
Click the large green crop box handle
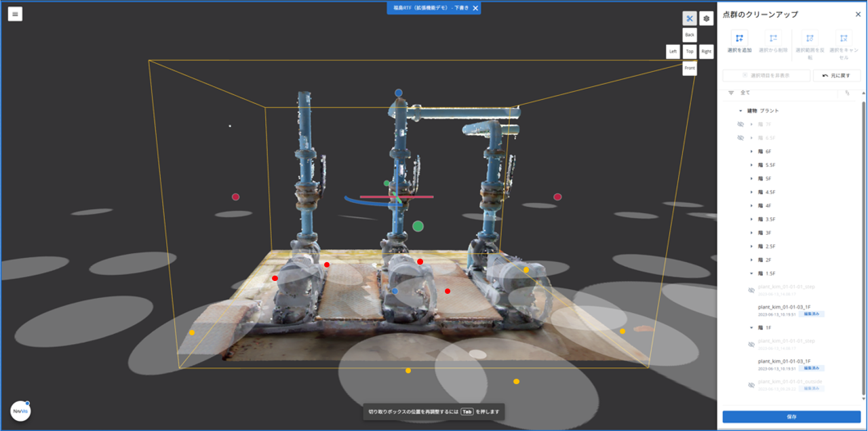418,226
